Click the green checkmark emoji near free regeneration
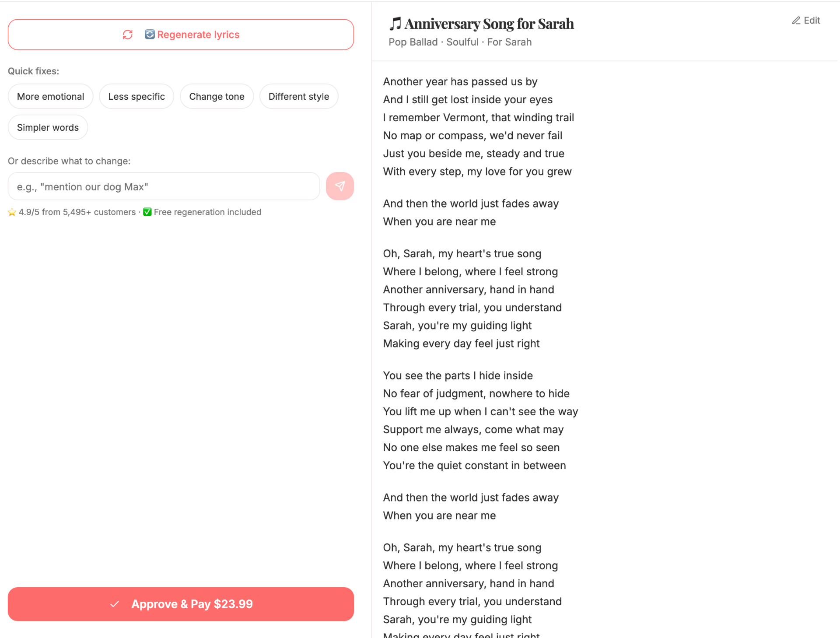The width and height of the screenshot is (840, 638). [x=147, y=212]
